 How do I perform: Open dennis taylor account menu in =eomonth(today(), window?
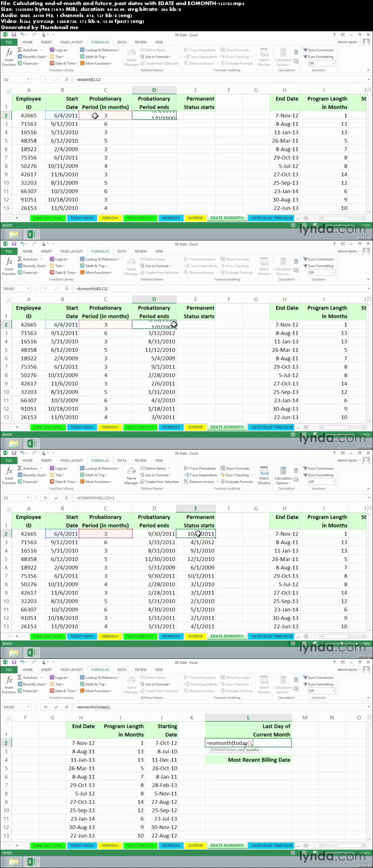[x=349, y=669]
